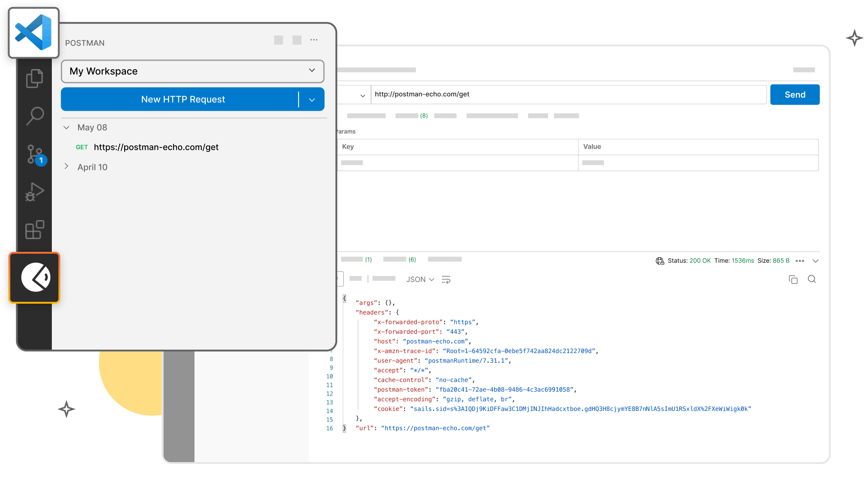Click Status 200 OK text
868x482 pixels.
(689, 261)
